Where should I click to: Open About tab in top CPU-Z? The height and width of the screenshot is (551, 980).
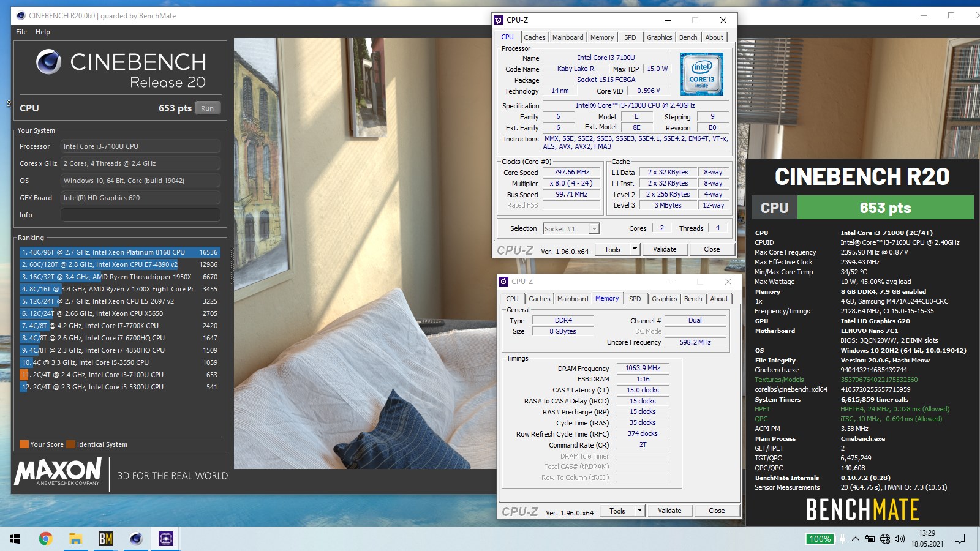(x=714, y=37)
